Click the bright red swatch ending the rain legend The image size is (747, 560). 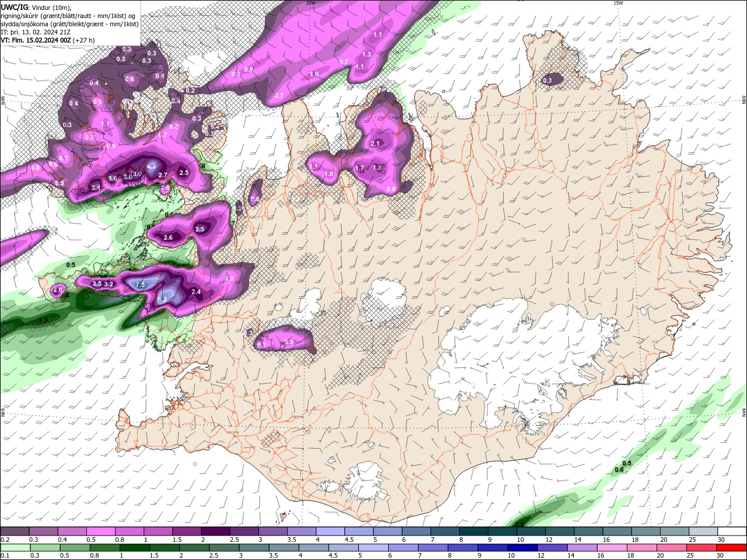(x=731, y=548)
